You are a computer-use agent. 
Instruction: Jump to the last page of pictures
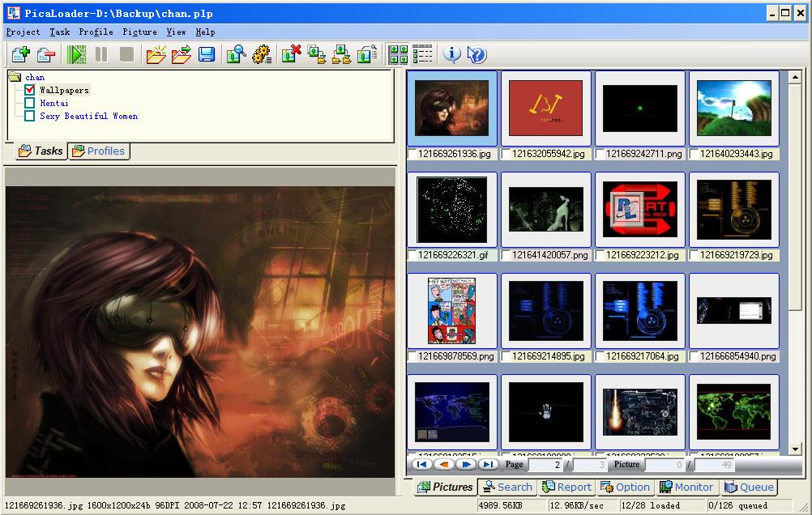(x=488, y=464)
